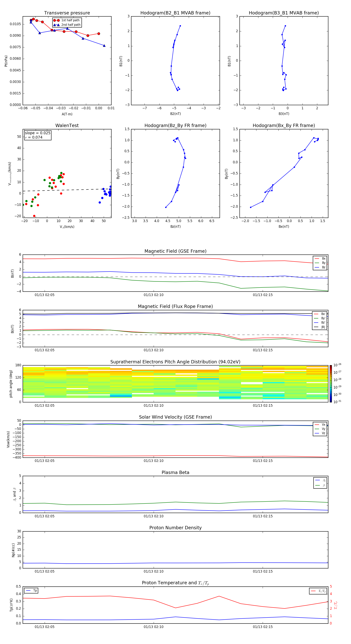
Task: Click the 'B3(nT)' axis label
Action: pos(284,114)
